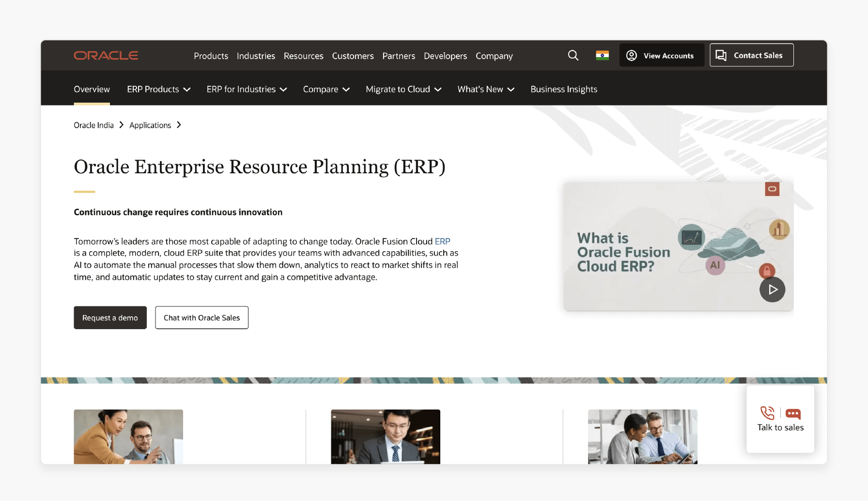Select the Overview tab
This screenshot has height=501, width=868.
pos(92,89)
